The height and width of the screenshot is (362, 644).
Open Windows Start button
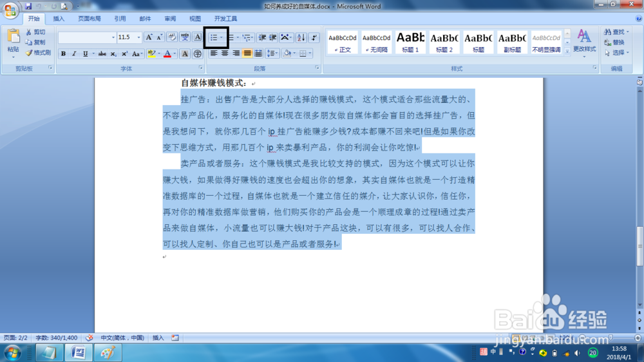[13, 353]
